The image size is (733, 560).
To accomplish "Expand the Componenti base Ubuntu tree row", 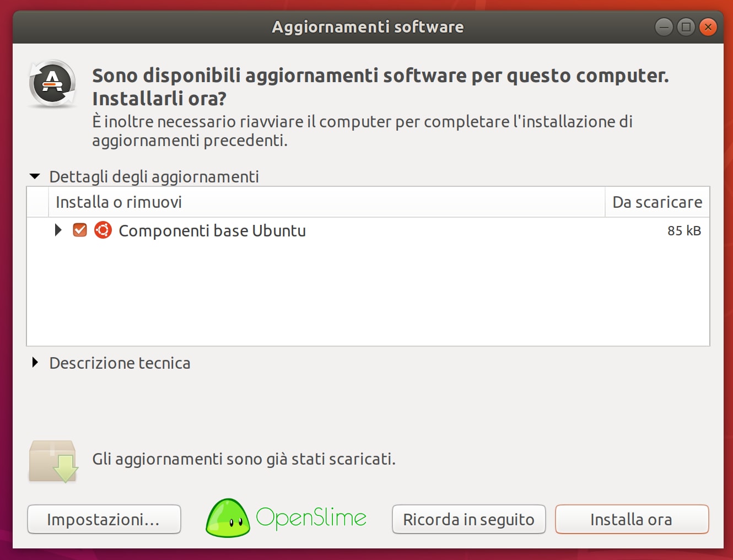I will [x=58, y=230].
